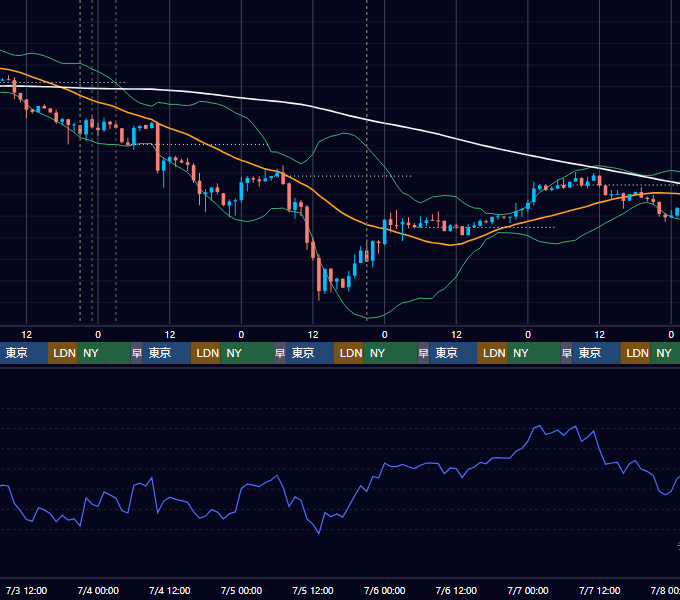Click the 7/6 12:00 date label

[456, 590]
